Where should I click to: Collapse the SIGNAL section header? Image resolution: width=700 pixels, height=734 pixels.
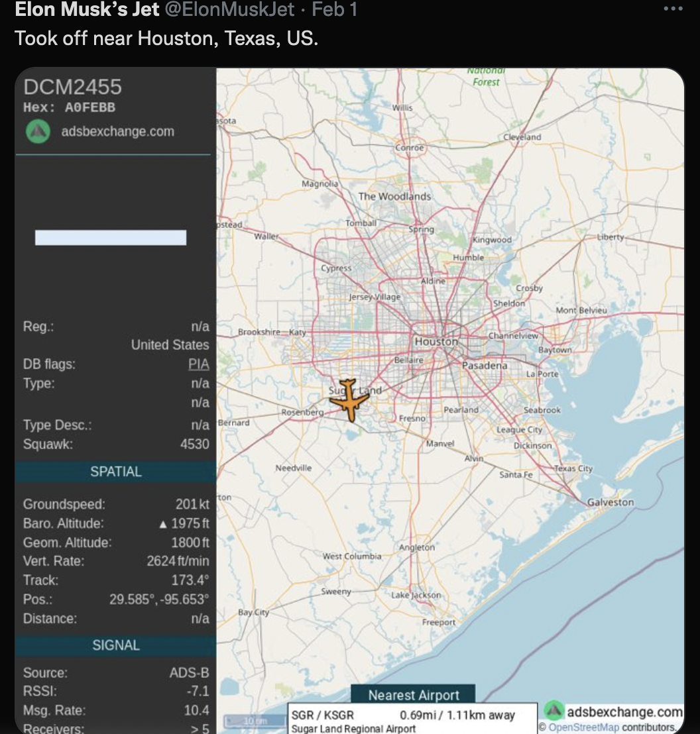(115, 645)
